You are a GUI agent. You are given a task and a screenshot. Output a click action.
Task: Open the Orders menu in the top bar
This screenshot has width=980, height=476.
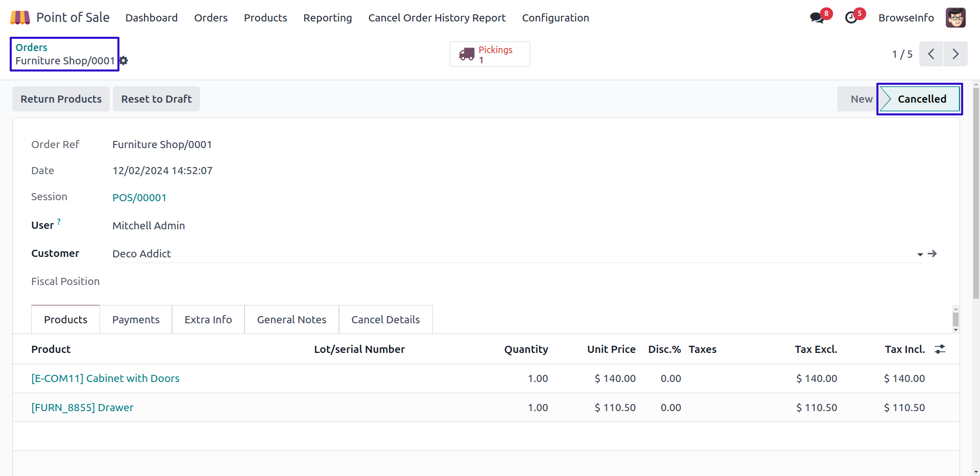point(211,18)
